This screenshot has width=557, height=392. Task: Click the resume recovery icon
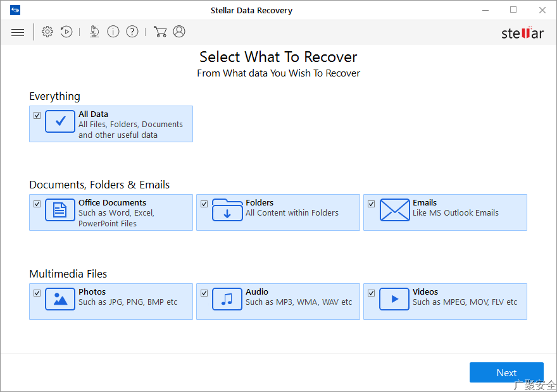(x=66, y=32)
